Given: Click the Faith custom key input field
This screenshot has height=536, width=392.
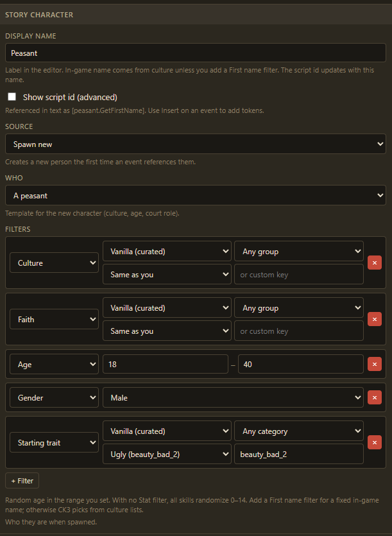Looking at the screenshot, I should [299, 331].
